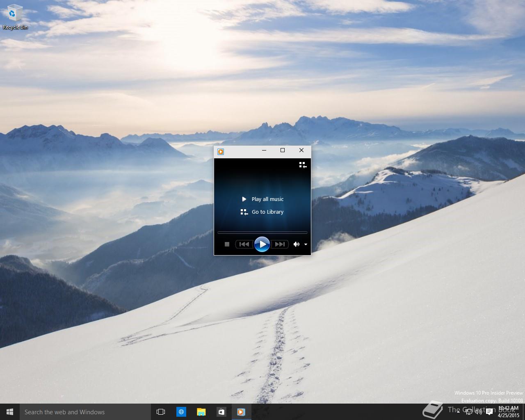Open File Explorer from the taskbar
Screen dimensions: 525x420
tap(201, 412)
